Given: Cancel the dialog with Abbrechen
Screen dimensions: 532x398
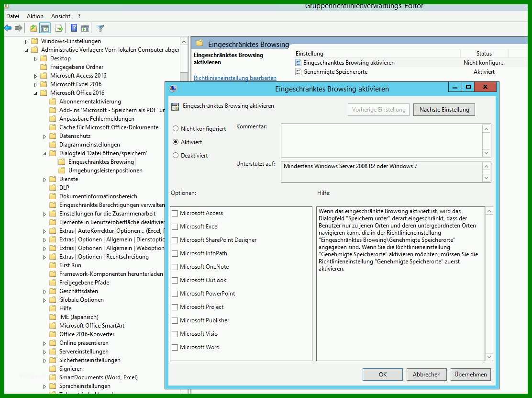Looking at the screenshot, I should tap(426, 374).
